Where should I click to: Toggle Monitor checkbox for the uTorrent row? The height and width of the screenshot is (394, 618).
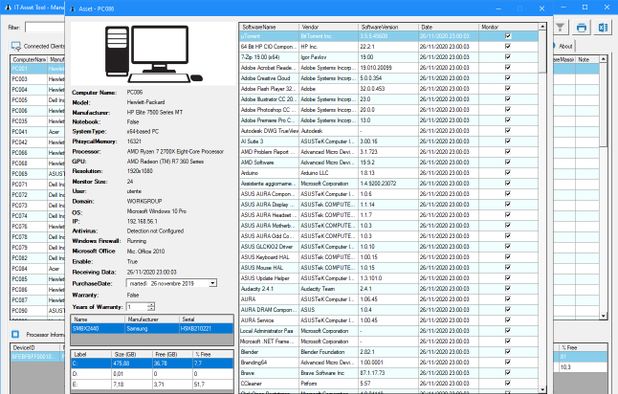click(508, 36)
